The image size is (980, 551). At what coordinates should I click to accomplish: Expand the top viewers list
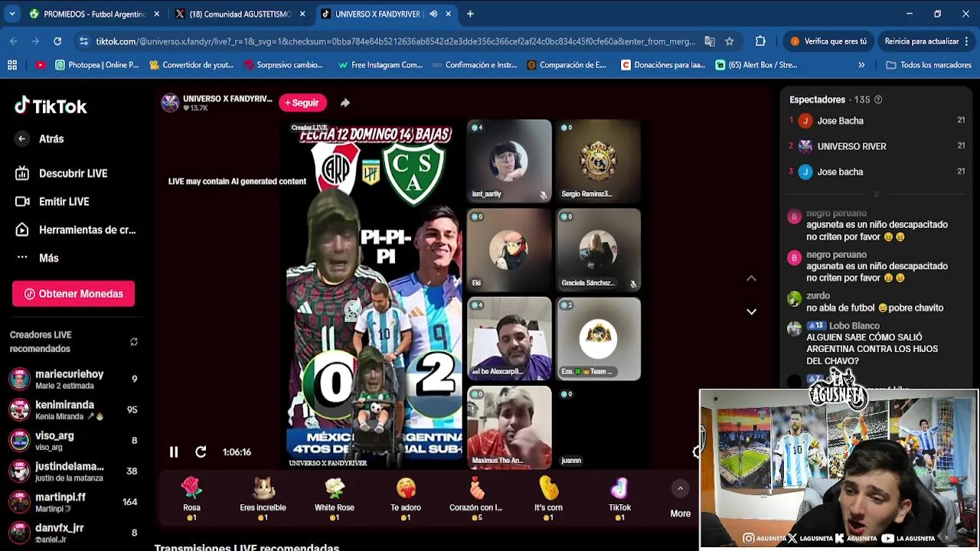[x=876, y=194]
